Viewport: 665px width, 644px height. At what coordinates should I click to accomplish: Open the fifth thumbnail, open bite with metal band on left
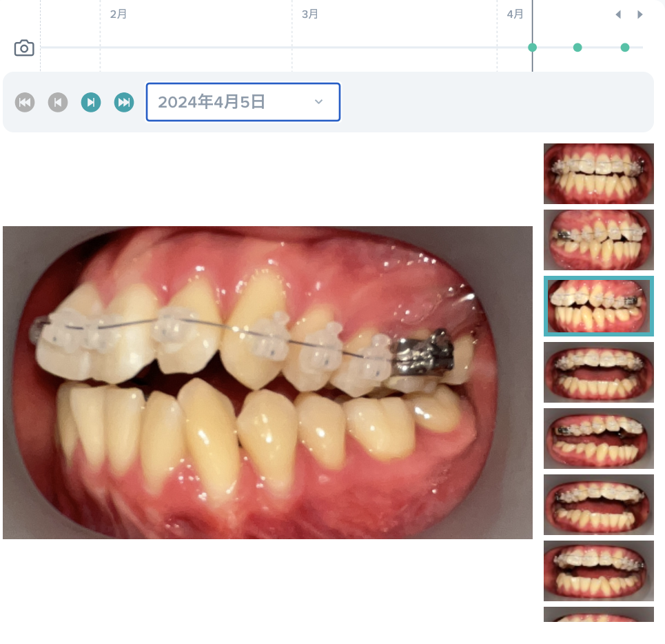[x=598, y=439]
